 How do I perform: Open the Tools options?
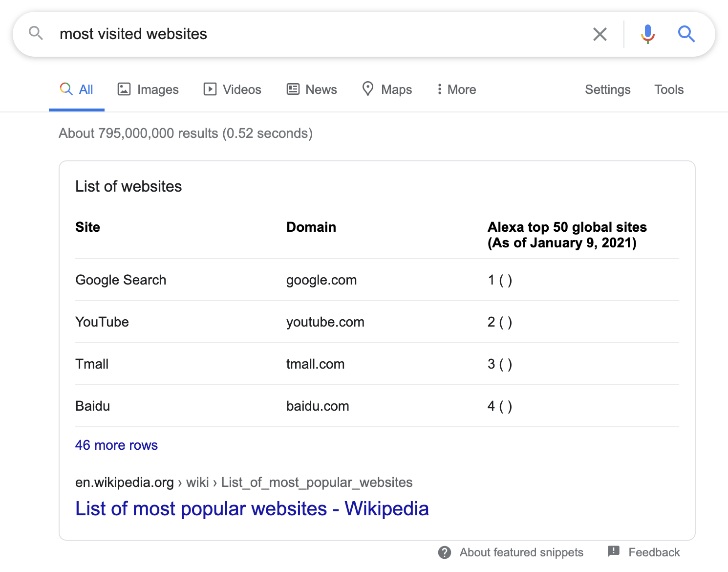(669, 89)
